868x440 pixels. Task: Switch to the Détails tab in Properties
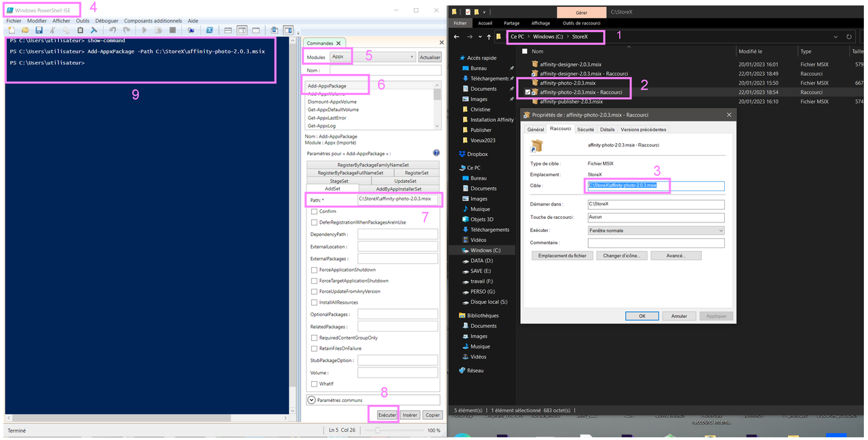608,129
